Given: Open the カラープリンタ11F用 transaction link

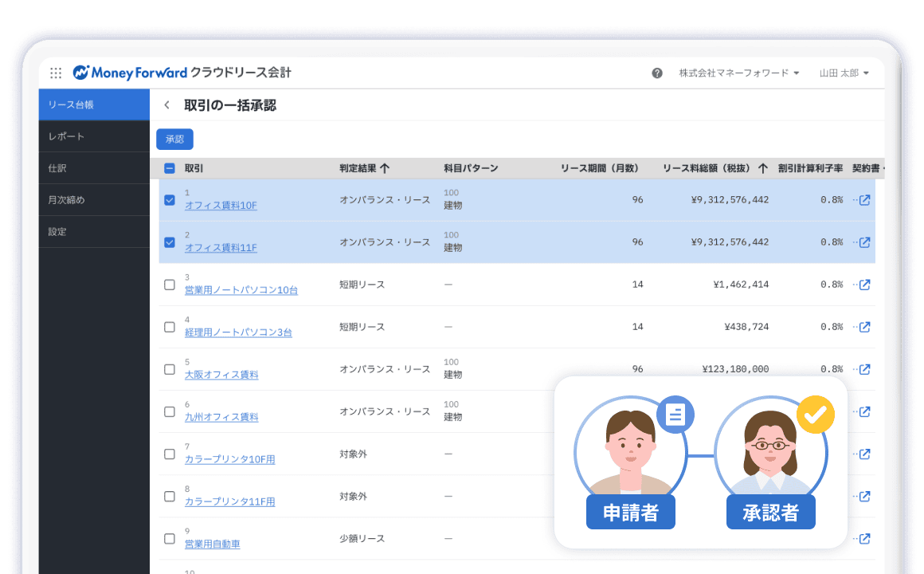Looking at the screenshot, I should [x=230, y=502].
